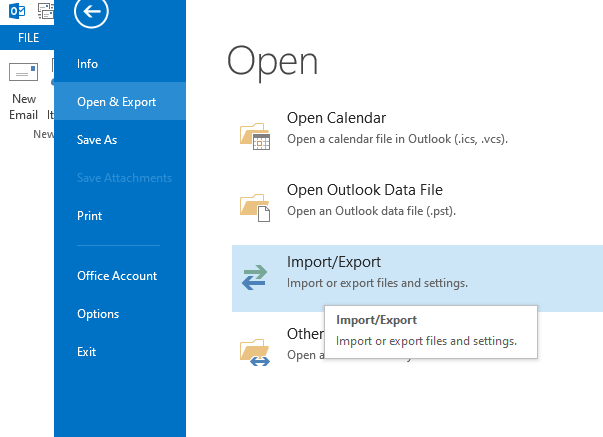This screenshot has width=603, height=437.
Task: Click the Import/Export arrows icon
Action: coord(255,277)
